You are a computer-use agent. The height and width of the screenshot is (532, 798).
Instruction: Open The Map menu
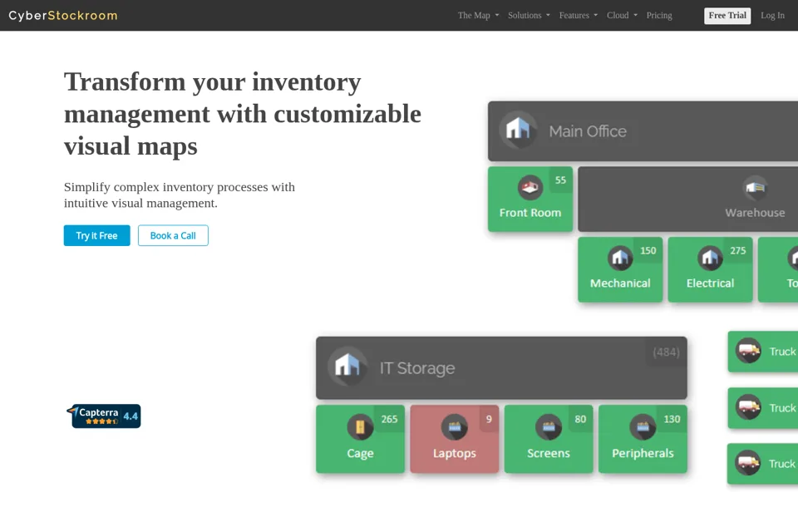(x=479, y=15)
